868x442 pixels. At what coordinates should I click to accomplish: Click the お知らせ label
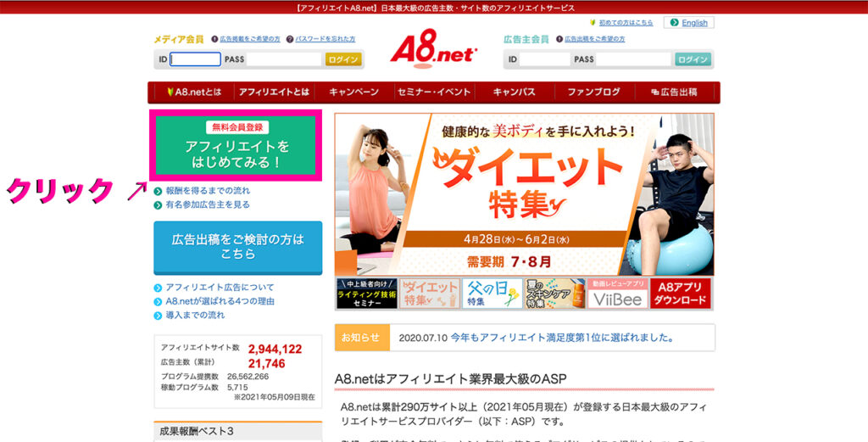click(362, 338)
